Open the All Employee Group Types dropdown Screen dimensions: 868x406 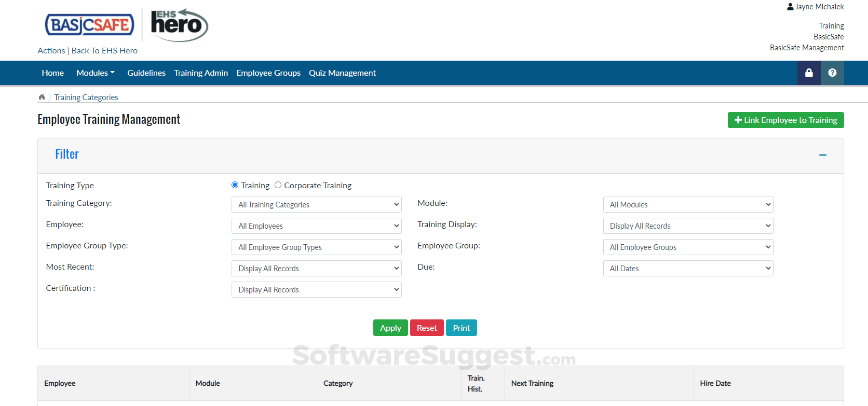pos(317,247)
